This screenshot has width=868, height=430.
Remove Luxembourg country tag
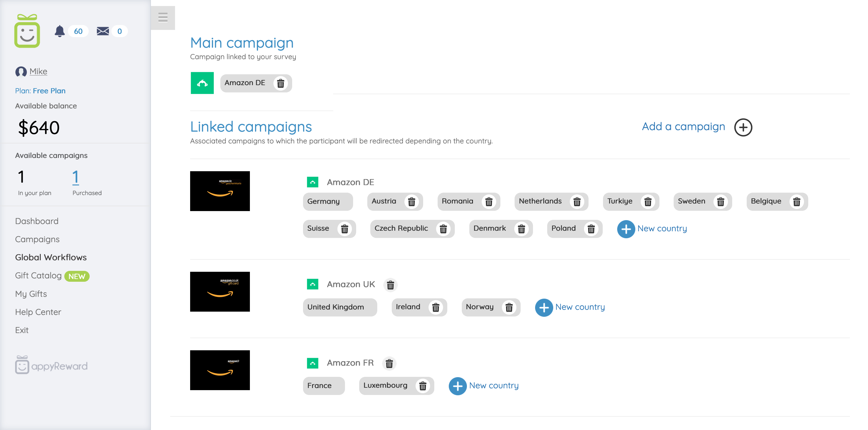[x=423, y=386]
